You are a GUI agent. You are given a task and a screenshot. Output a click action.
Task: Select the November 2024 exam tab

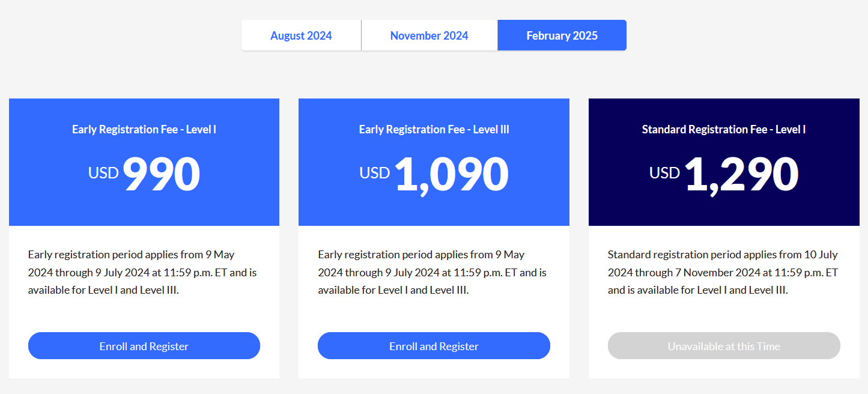click(429, 35)
